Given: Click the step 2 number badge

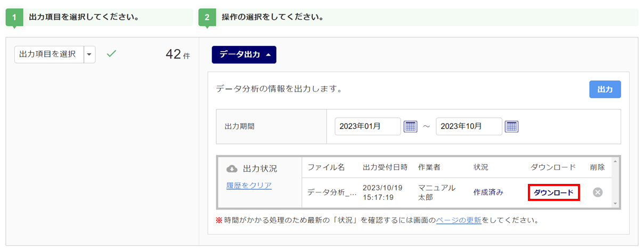Looking at the screenshot, I should (207, 17).
